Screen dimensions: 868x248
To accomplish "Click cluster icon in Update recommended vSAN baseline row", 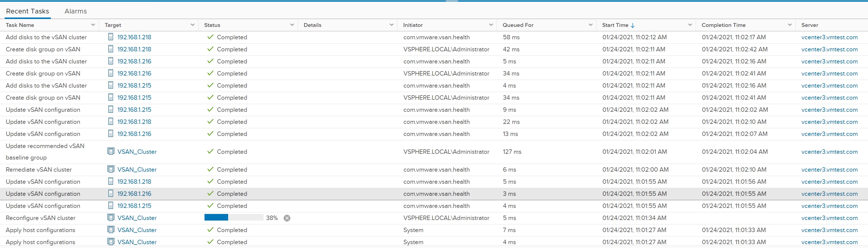I will pyautogui.click(x=110, y=151).
